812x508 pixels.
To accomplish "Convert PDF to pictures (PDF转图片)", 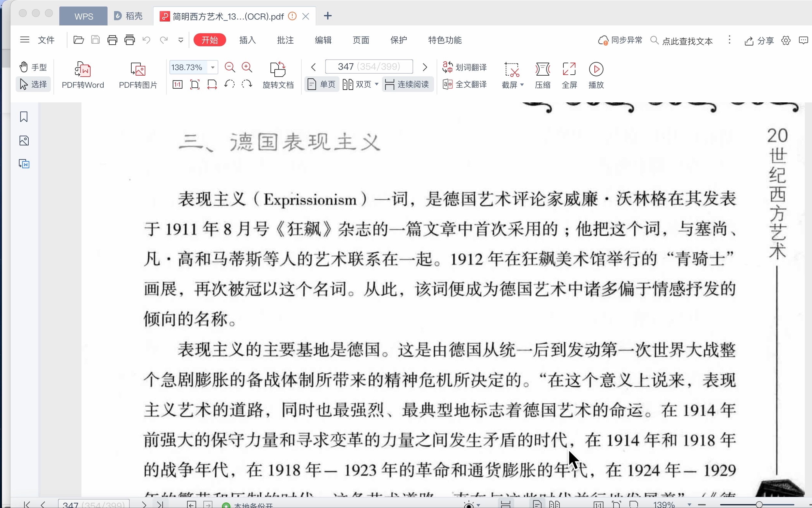I will coord(138,76).
